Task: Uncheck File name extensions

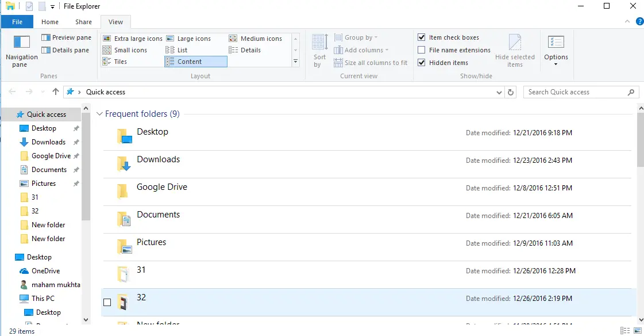Action: click(x=422, y=50)
